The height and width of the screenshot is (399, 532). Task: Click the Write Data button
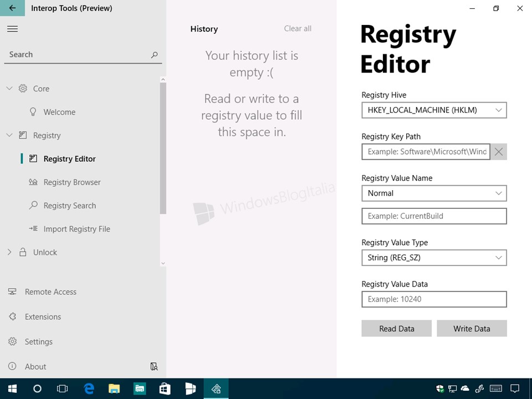coord(472,329)
